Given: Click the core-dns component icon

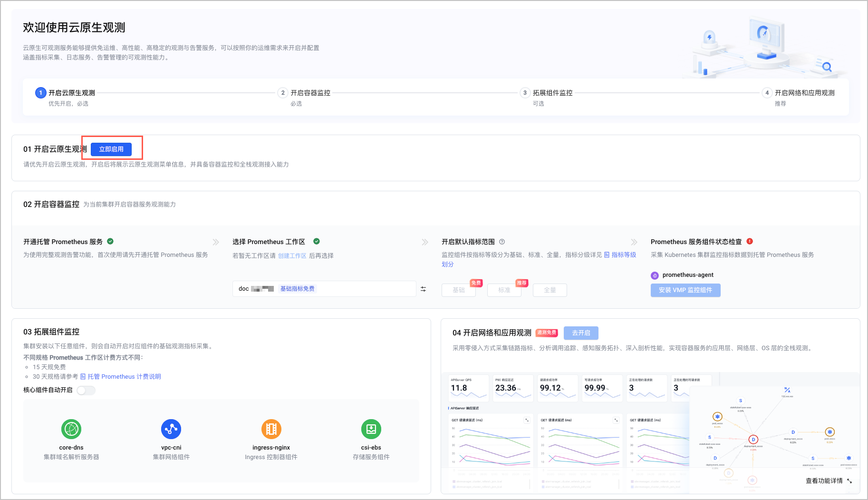Looking at the screenshot, I should tap(71, 429).
